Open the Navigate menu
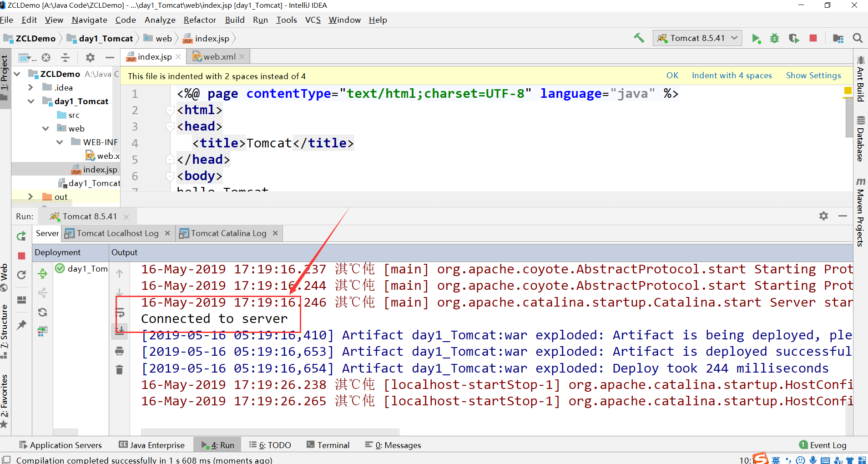 (90, 20)
